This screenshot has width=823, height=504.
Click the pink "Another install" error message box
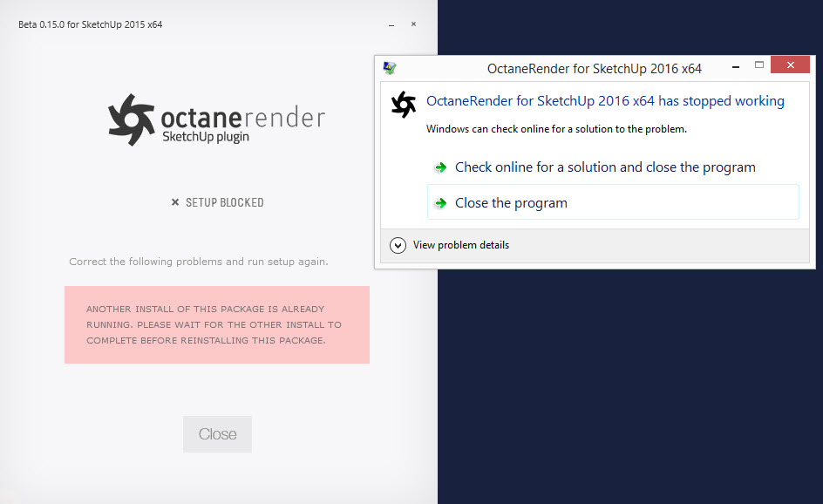[x=217, y=325]
